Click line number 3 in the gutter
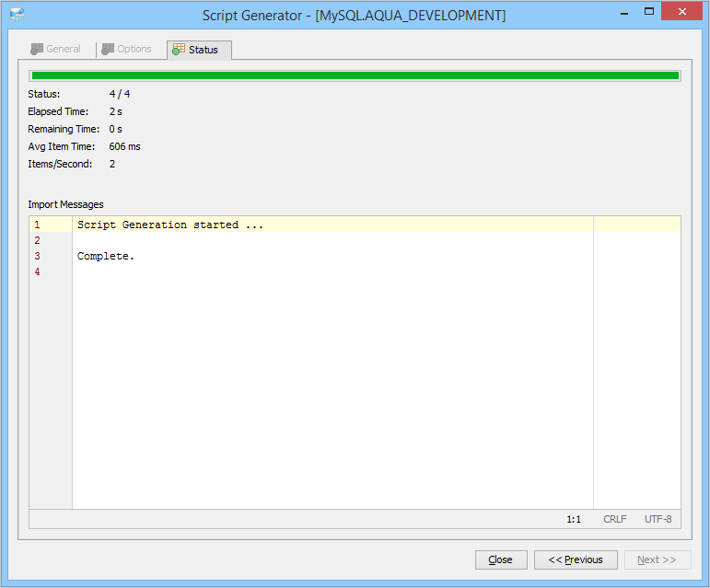 coord(37,256)
